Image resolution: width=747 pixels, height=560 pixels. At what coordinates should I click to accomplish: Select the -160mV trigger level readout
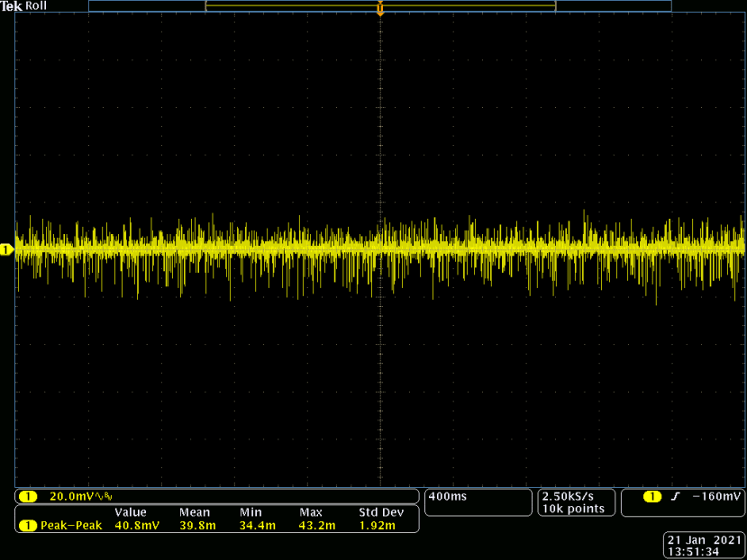(x=716, y=497)
